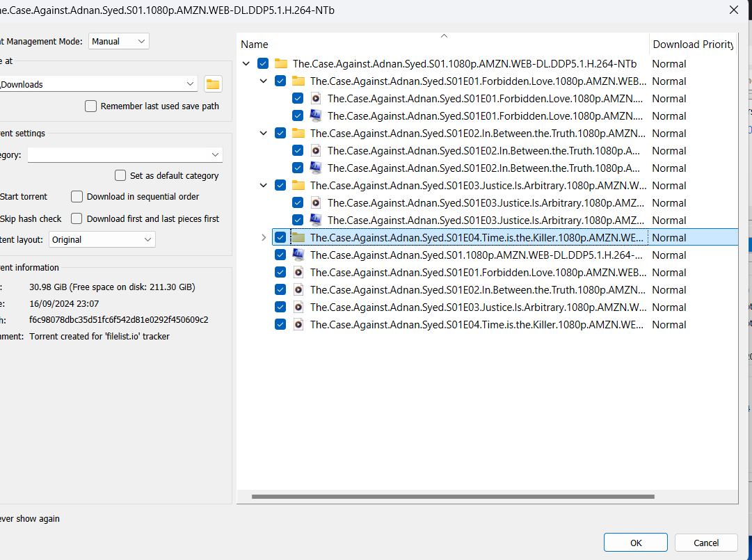Click the S01E01.Forbidden.Love folder icon
The image size is (752, 560).
(x=298, y=81)
